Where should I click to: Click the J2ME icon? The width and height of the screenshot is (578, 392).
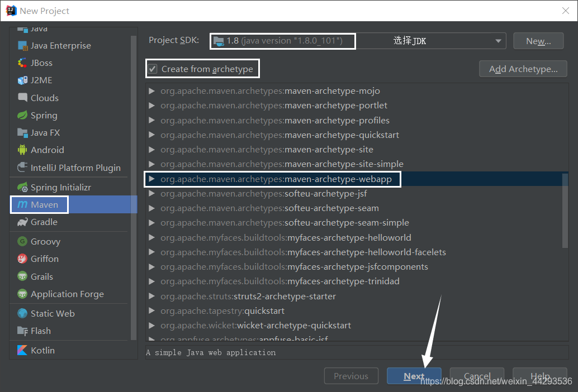[22, 80]
